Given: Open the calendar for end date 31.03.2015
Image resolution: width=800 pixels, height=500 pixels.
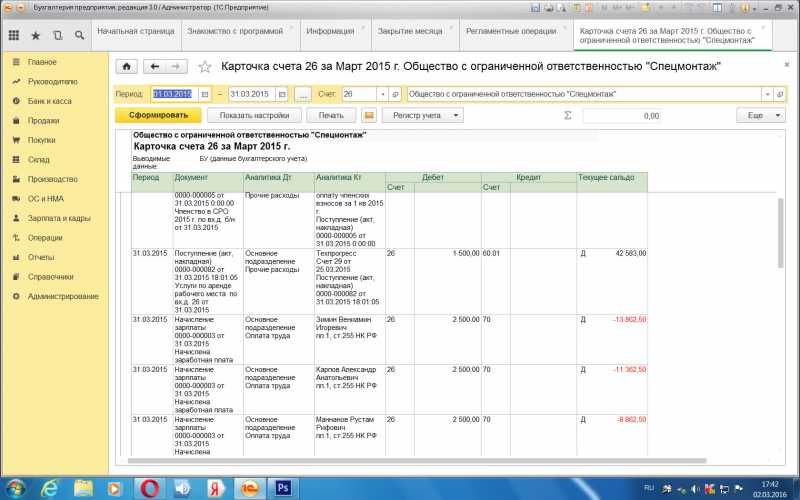Looking at the screenshot, I should [282, 94].
